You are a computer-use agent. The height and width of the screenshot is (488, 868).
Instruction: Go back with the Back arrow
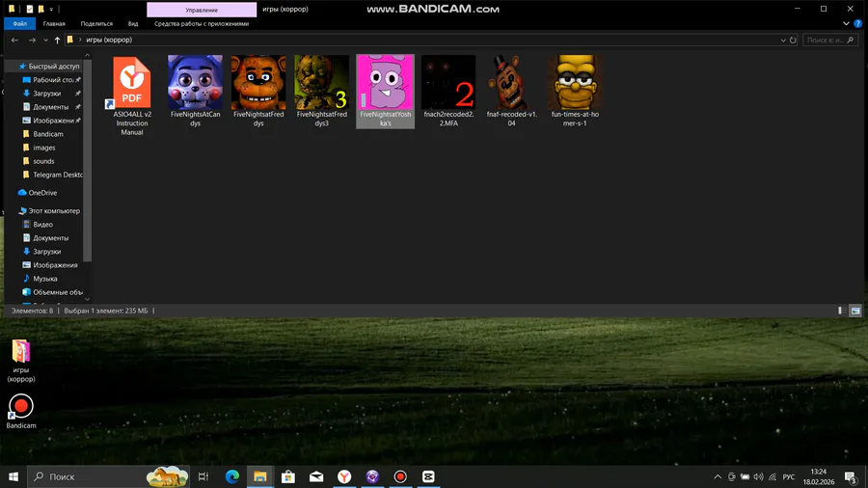click(14, 40)
